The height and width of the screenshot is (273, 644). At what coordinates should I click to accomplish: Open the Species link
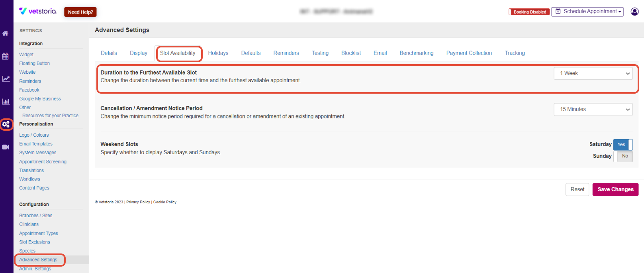click(x=27, y=251)
